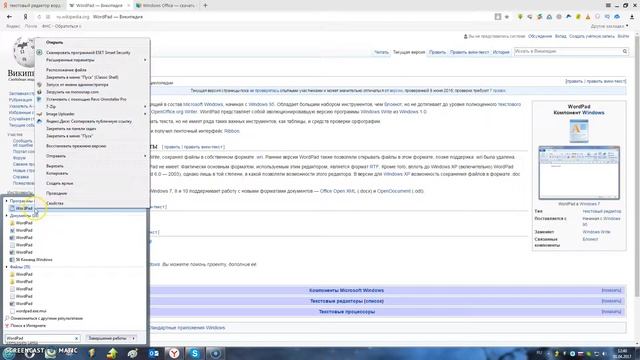Show the 'Компоненты Microsoft Windows' navbox
The width and height of the screenshot is (640, 360).
coord(611,290)
